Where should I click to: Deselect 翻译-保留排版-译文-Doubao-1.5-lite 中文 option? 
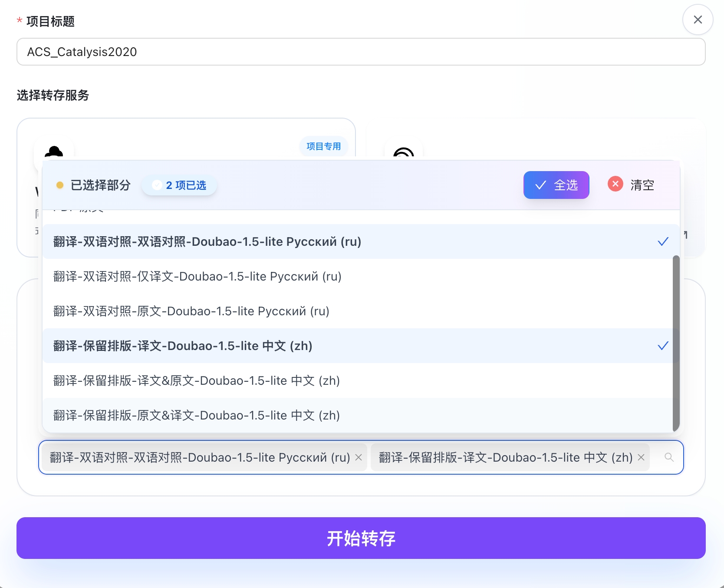(x=183, y=346)
